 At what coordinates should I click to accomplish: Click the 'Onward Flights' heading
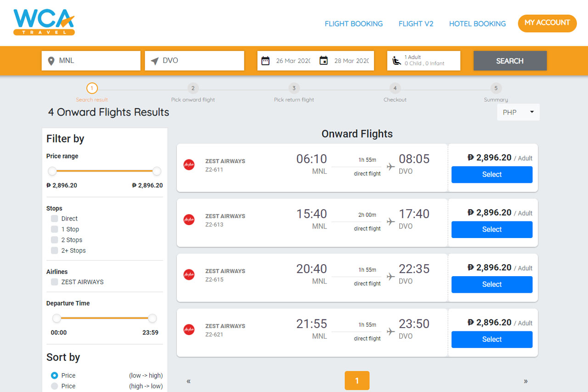(x=357, y=134)
